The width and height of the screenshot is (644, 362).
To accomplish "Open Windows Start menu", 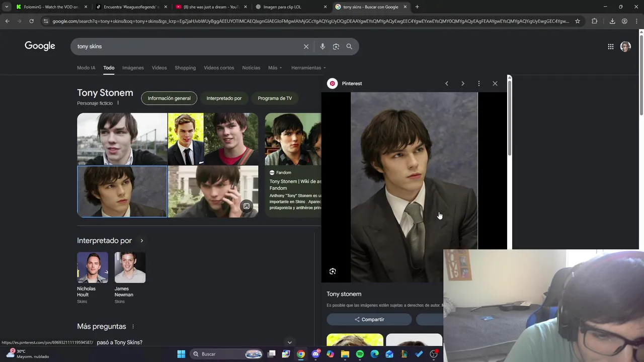I will (181, 354).
